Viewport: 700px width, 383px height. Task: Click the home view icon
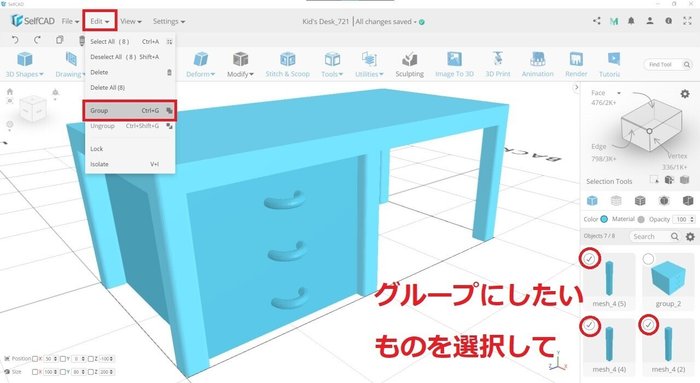pos(10,92)
